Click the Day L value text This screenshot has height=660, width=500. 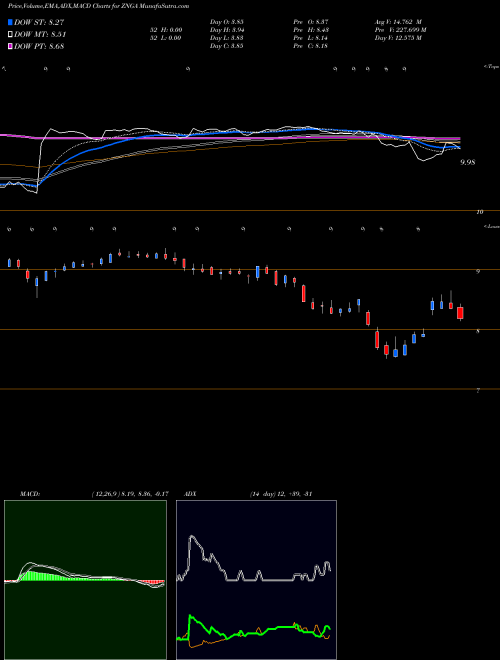click(227, 38)
